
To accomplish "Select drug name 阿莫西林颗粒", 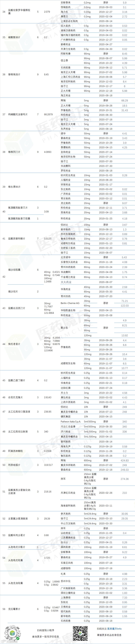I will tap(15, 451).
